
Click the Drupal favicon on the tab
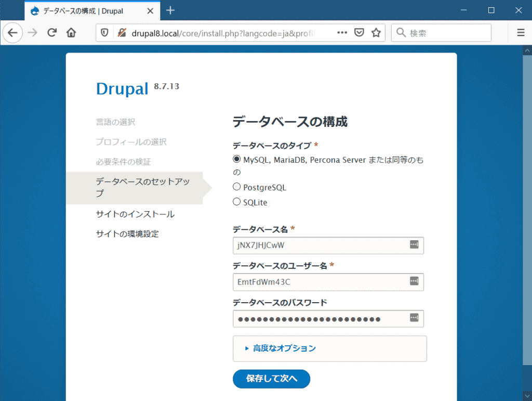pyautogui.click(x=35, y=11)
